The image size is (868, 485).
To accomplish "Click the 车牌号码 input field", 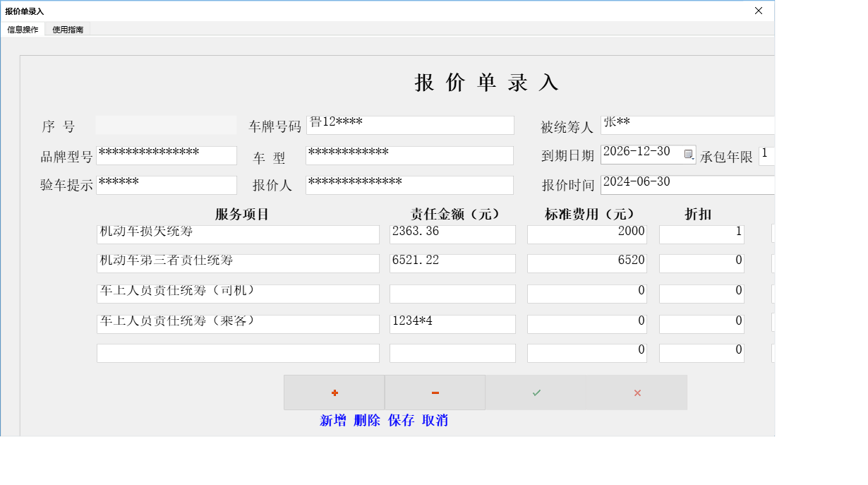I will click(409, 125).
